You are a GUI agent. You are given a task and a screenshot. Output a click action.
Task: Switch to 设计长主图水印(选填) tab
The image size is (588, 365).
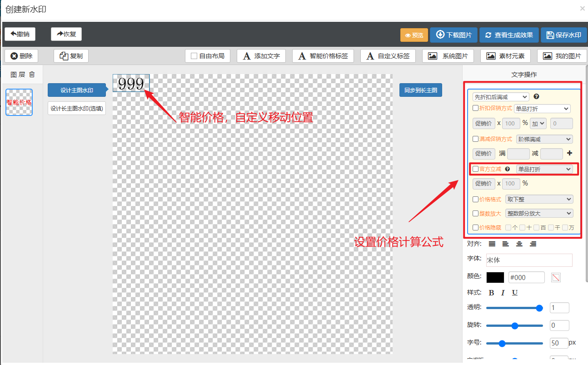coord(77,109)
